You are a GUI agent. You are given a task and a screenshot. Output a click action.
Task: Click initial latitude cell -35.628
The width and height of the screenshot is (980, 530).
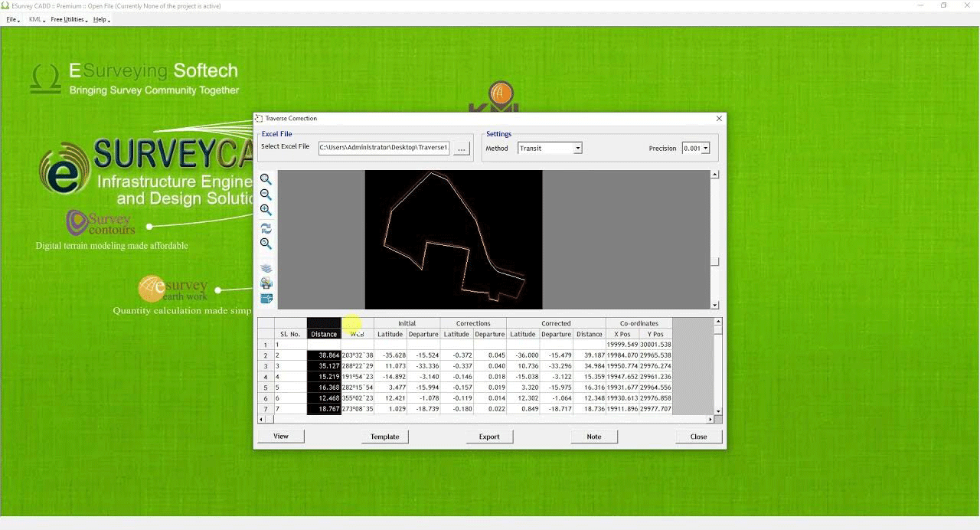pyautogui.click(x=390, y=355)
